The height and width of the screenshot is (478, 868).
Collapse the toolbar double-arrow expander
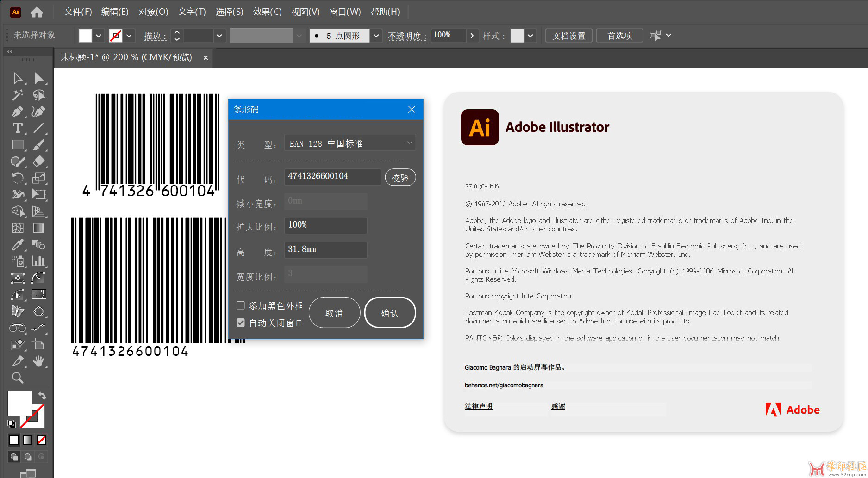[x=10, y=52]
